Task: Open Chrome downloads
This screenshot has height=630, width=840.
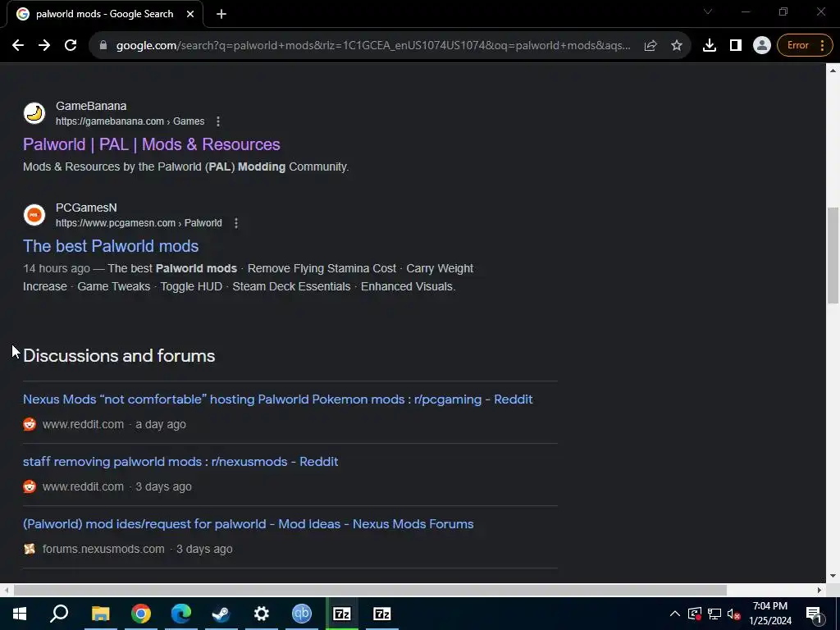Action: click(710, 46)
